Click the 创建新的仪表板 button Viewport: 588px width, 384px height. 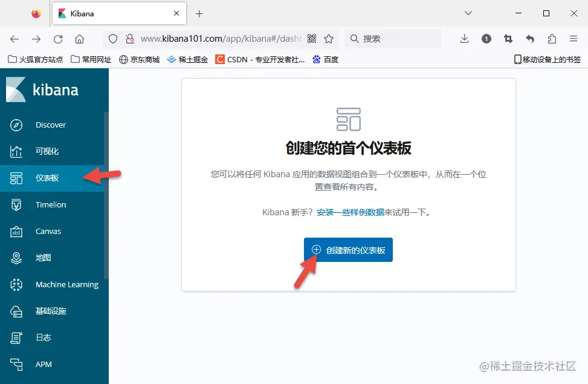pos(348,250)
